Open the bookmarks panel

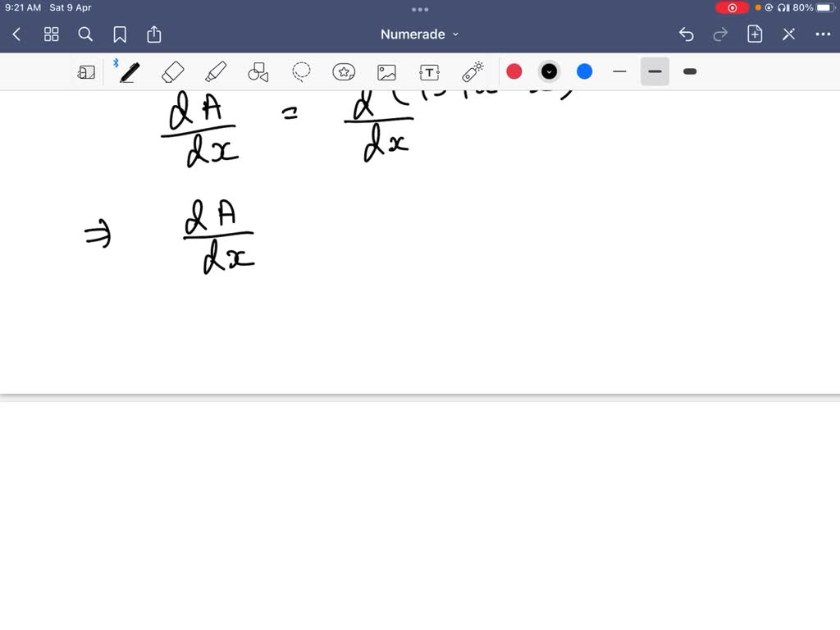coord(120,34)
